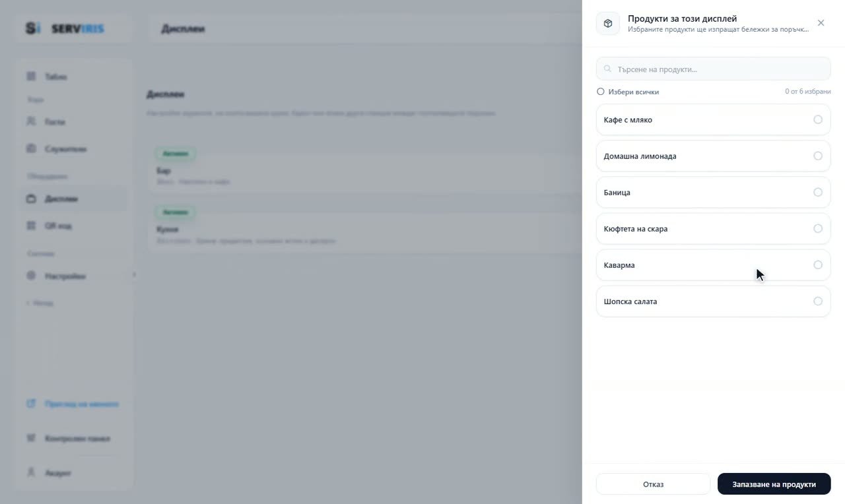
Task: Open Дисплеи from the sidebar
Action: click(74, 199)
